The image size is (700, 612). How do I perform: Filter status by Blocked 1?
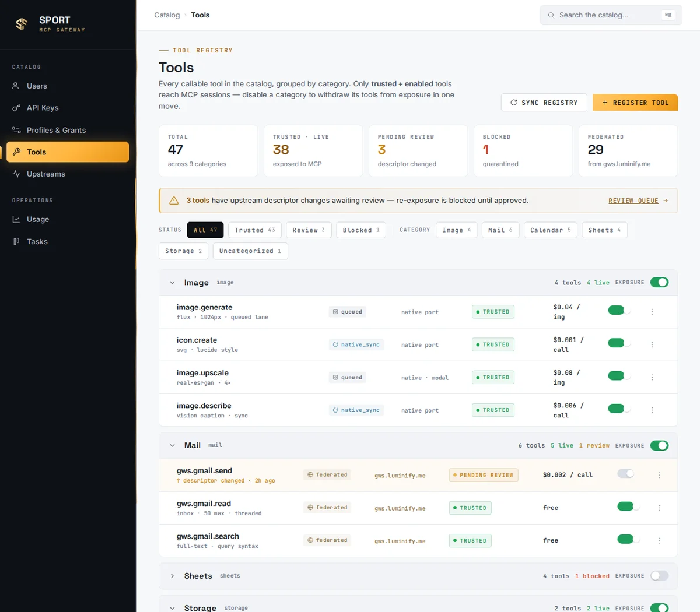(x=361, y=230)
